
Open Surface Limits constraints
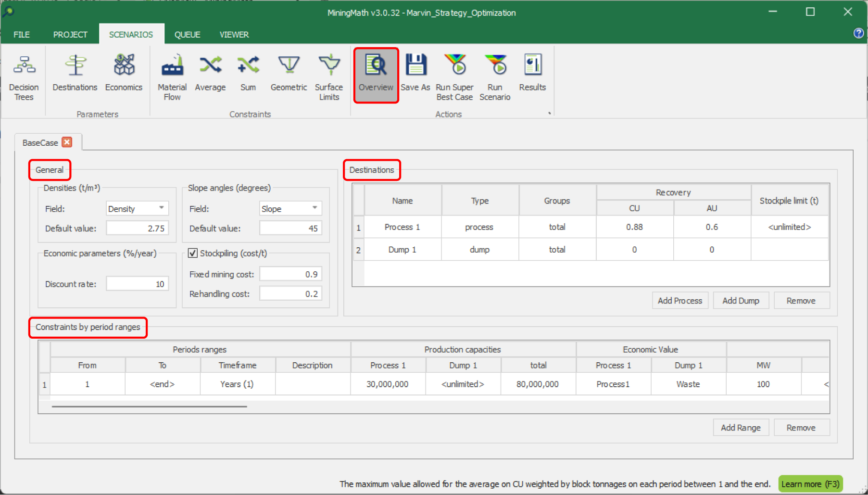[329, 77]
